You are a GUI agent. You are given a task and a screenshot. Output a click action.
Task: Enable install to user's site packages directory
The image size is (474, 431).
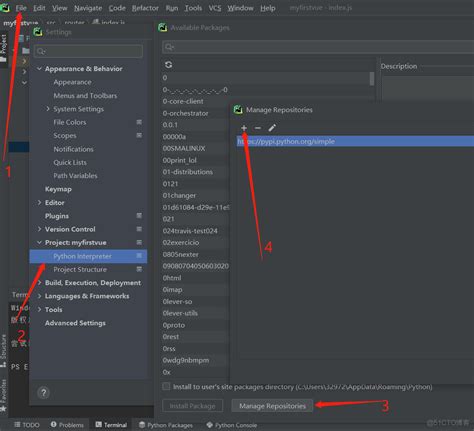coord(166,386)
